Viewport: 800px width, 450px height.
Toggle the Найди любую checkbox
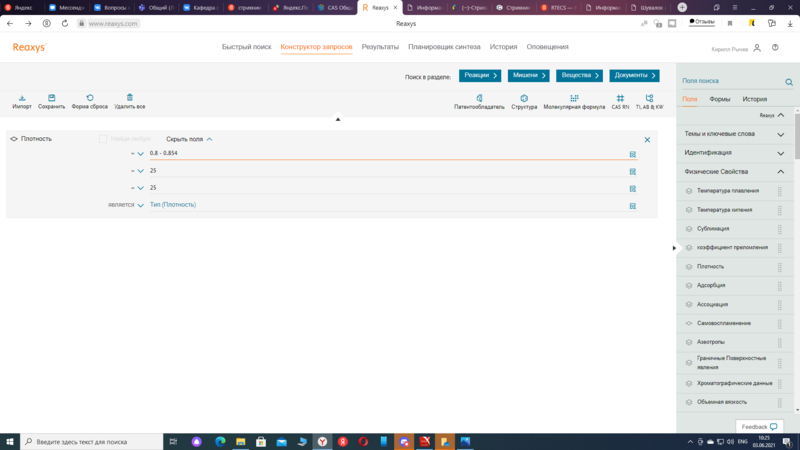103,139
